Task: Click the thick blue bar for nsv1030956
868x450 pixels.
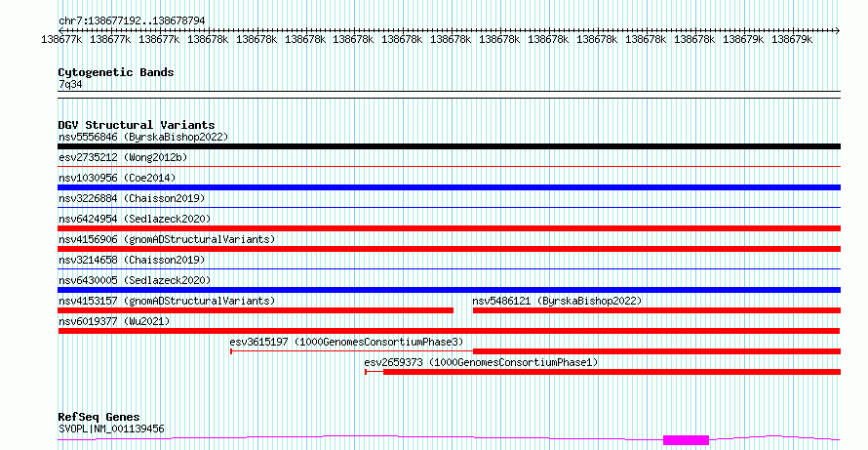Action: pos(449,187)
